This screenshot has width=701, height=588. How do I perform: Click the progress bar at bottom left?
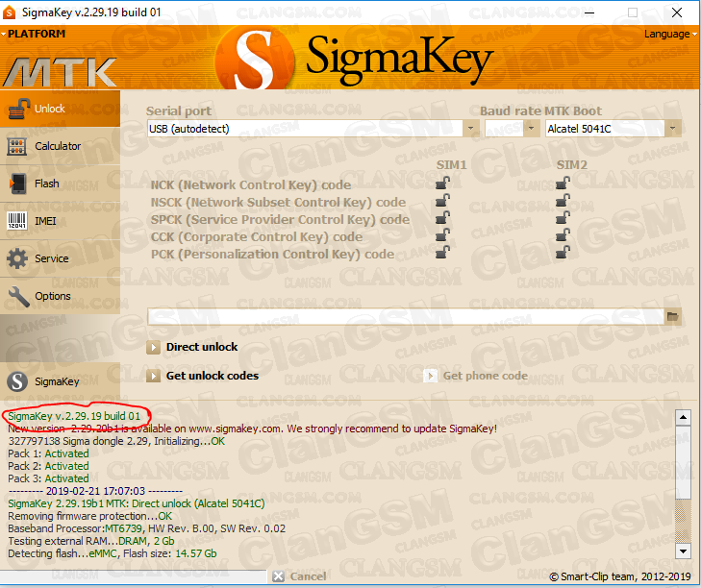click(x=134, y=576)
